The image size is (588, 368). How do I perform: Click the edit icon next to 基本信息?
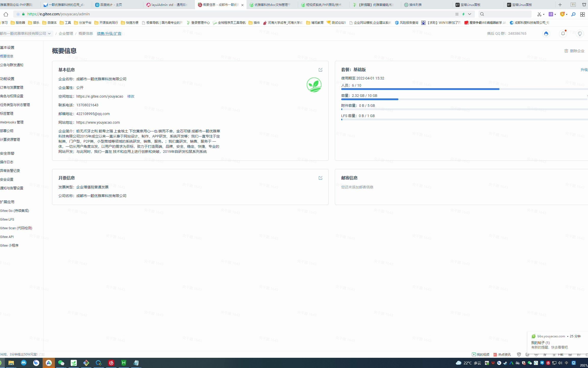[321, 70]
